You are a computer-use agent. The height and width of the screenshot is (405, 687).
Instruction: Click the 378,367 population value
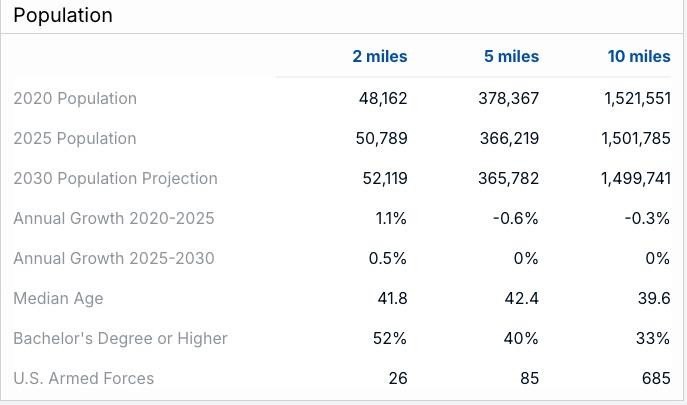tap(509, 98)
